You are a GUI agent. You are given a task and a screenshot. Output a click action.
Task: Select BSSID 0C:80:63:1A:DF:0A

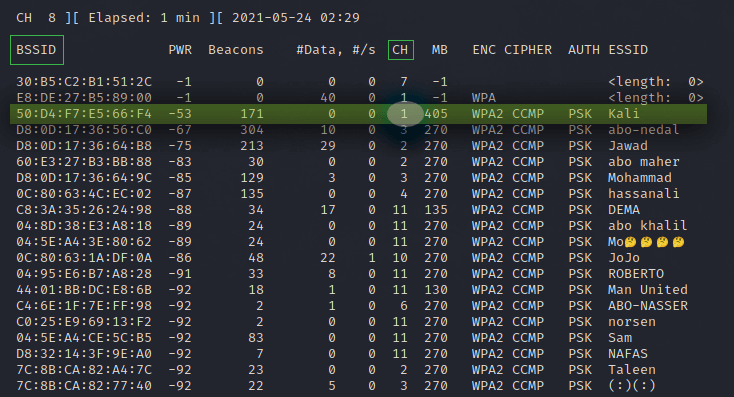(84, 257)
